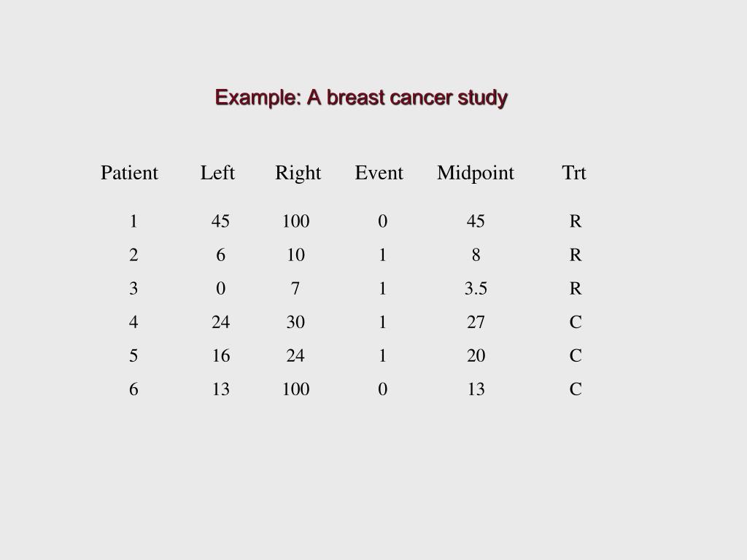
Task: Click the Midpoint value 27
Action: click(x=476, y=322)
